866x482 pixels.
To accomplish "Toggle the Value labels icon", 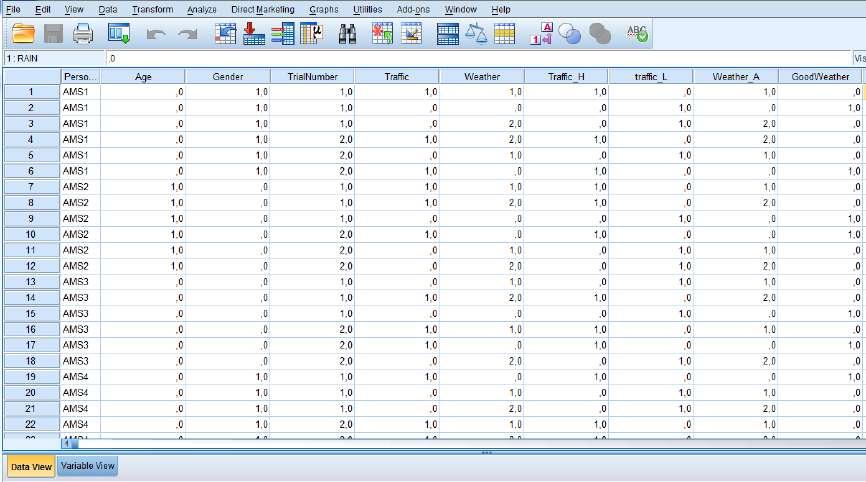I will pos(541,34).
